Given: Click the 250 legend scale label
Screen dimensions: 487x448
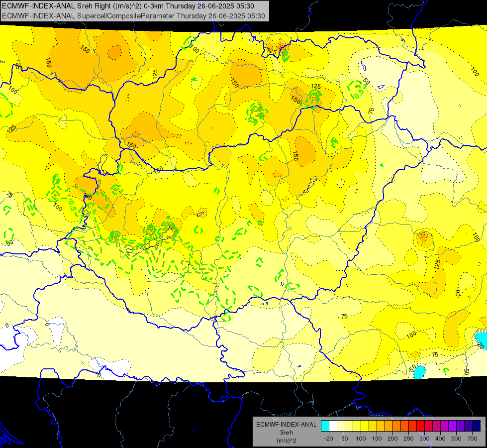Looking at the screenshot, I should tap(408, 439).
